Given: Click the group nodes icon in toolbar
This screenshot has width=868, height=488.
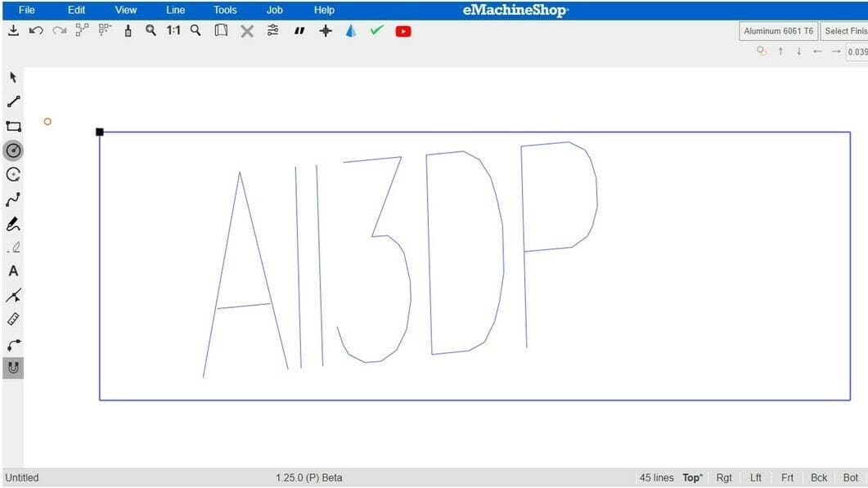Looking at the screenshot, I should (82, 30).
